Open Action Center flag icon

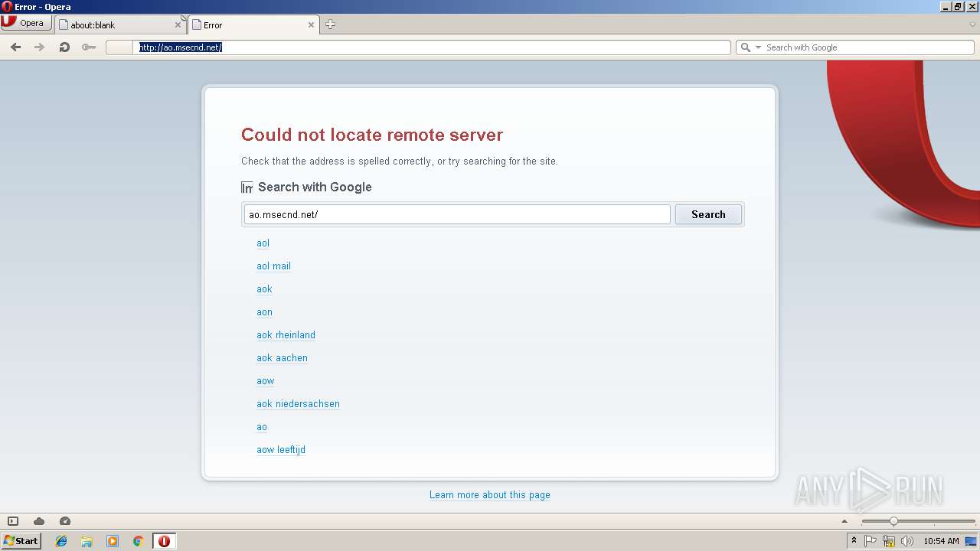tap(871, 541)
